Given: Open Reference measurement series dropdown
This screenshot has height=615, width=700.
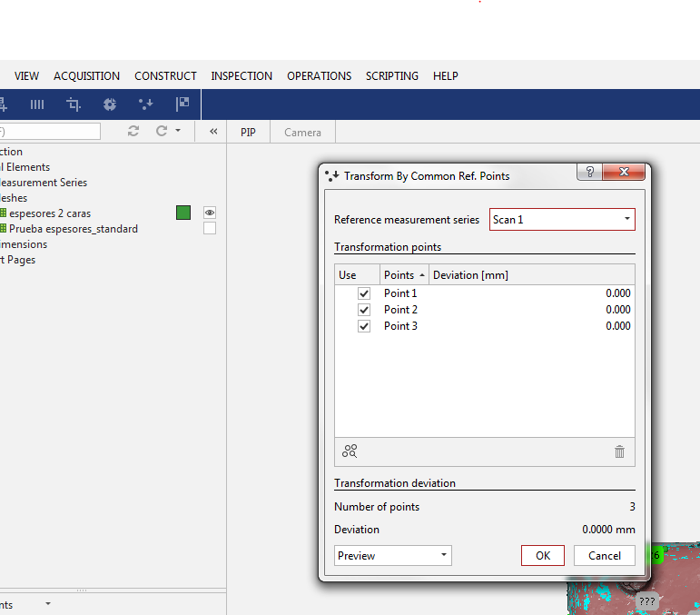Looking at the screenshot, I should pyautogui.click(x=562, y=220).
